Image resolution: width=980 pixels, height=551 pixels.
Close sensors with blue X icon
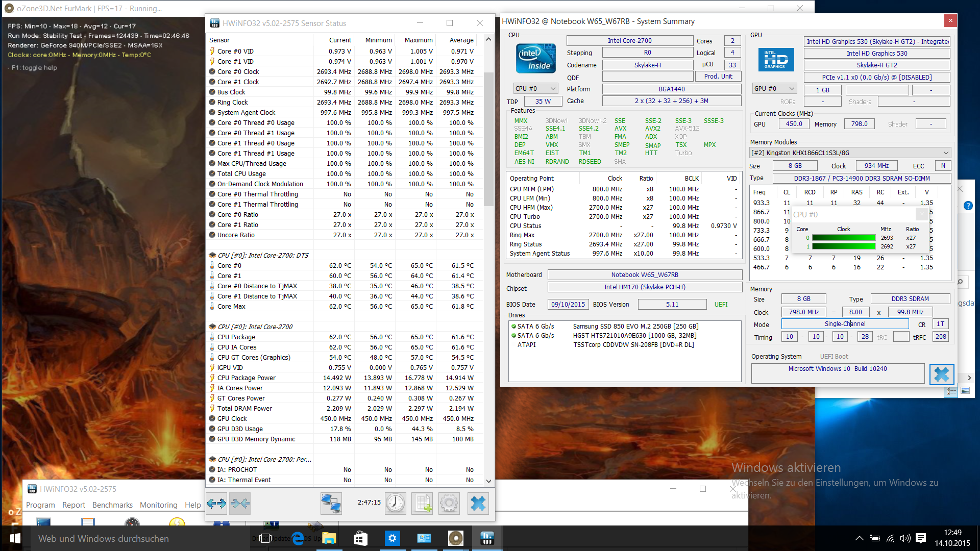(x=478, y=504)
